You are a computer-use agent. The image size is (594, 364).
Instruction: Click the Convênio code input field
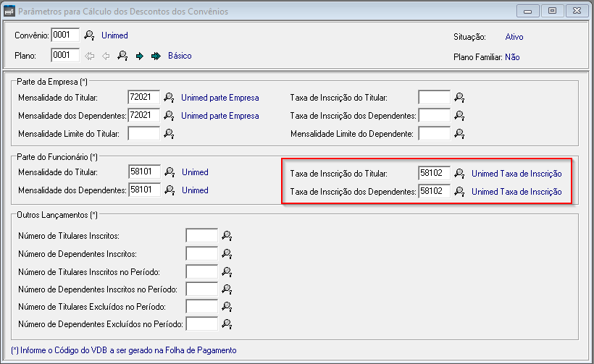[64, 35]
